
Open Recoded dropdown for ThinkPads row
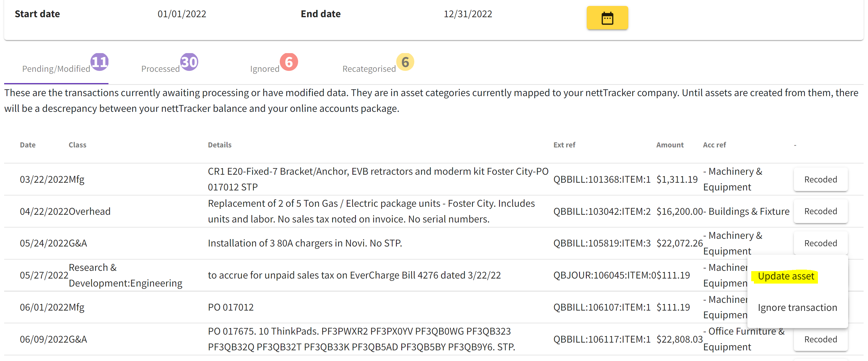pos(821,339)
